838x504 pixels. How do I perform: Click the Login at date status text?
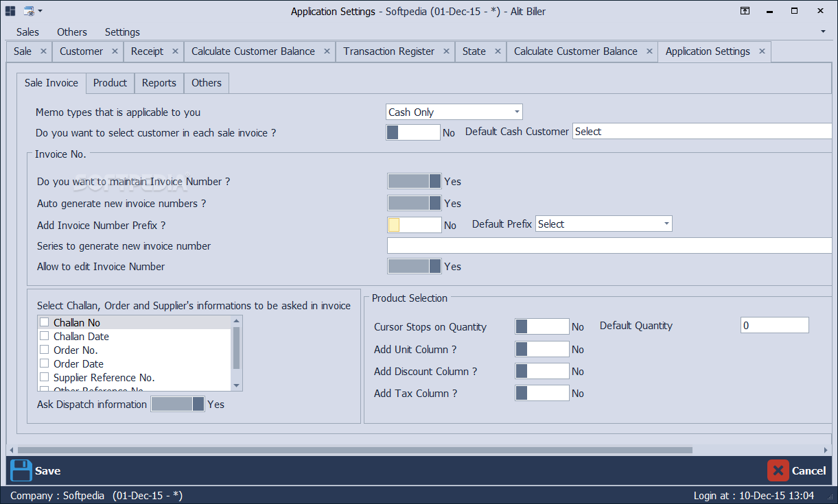[754, 496]
